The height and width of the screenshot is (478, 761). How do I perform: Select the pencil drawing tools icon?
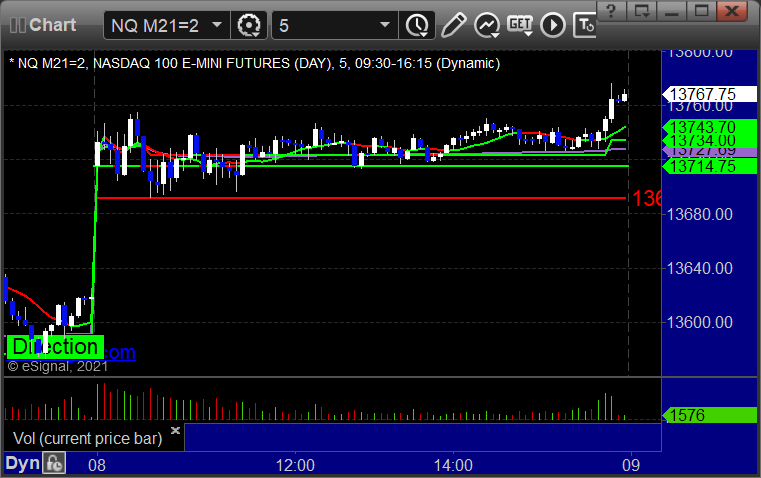(454, 25)
